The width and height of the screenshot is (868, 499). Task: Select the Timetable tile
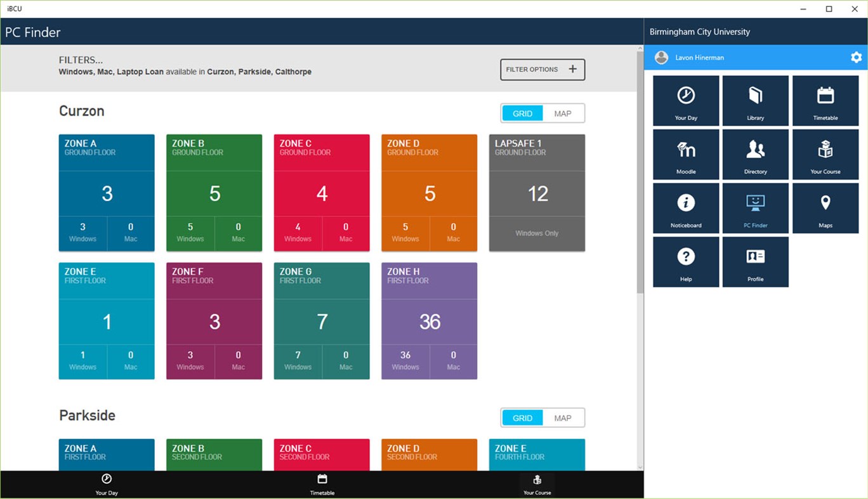click(x=825, y=100)
